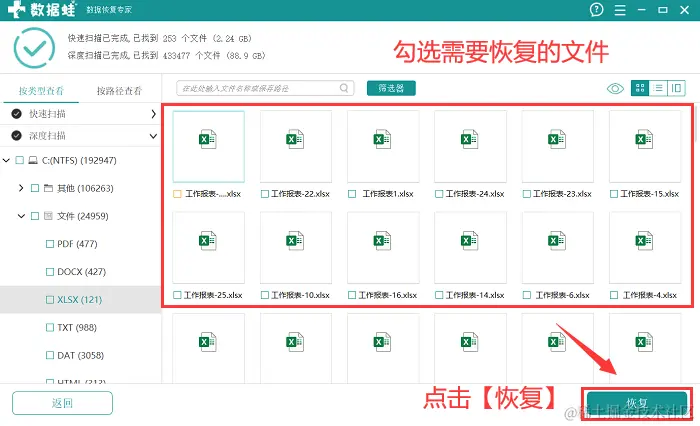Open the DAT (3058) category label

pos(80,355)
